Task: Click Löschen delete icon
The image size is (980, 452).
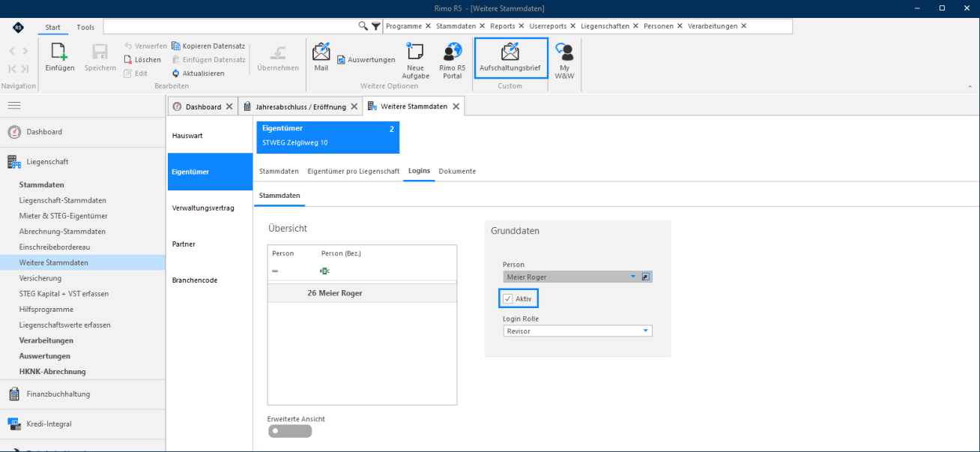Action: 142,59
